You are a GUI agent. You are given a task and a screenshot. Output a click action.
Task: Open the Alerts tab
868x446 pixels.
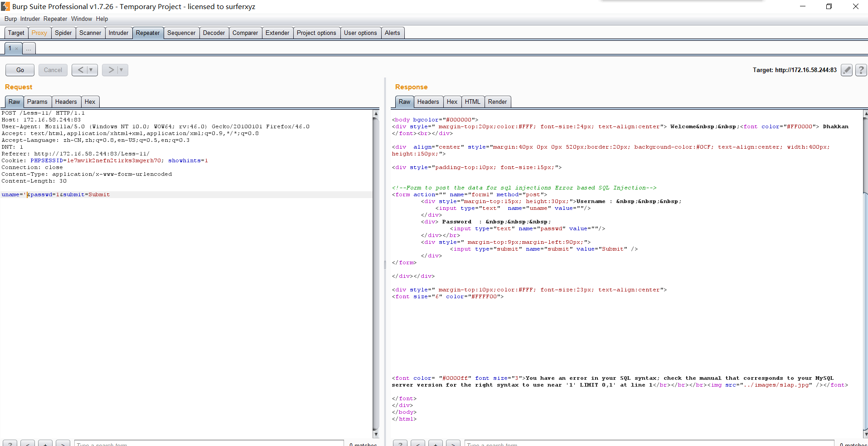pyautogui.click(x=393, y=33)
